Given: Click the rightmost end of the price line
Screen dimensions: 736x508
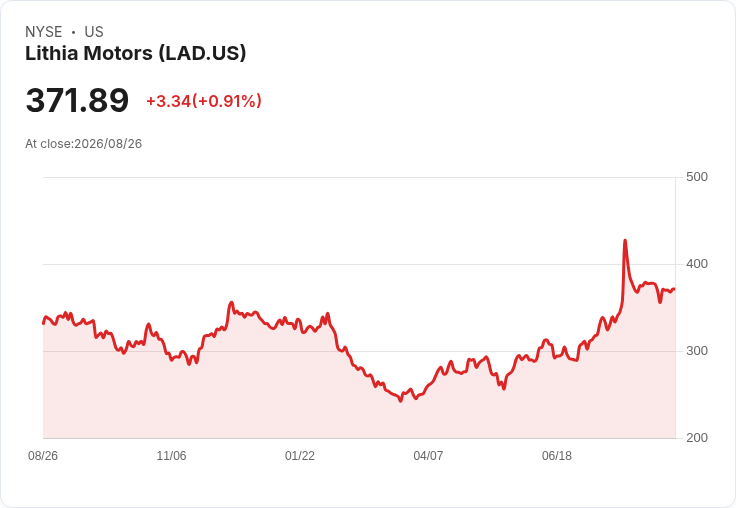Looking at the screenshot, I should point(675,289).
